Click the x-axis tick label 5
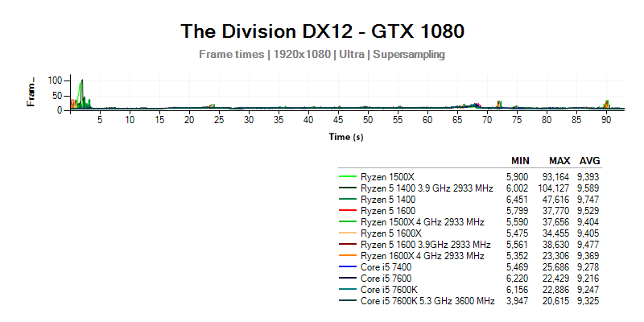The width and height of the screenshot is (644, 322). click(x=100, y=120)
